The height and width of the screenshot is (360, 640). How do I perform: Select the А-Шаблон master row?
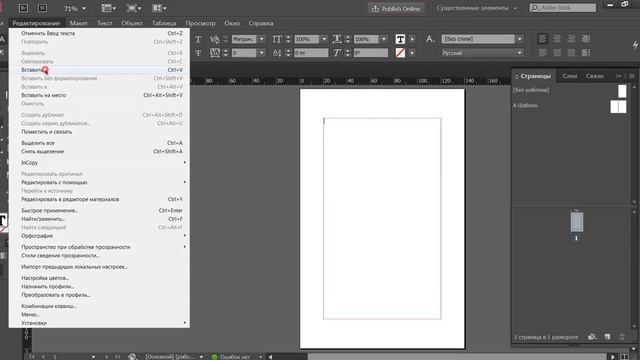click(570, 106)
